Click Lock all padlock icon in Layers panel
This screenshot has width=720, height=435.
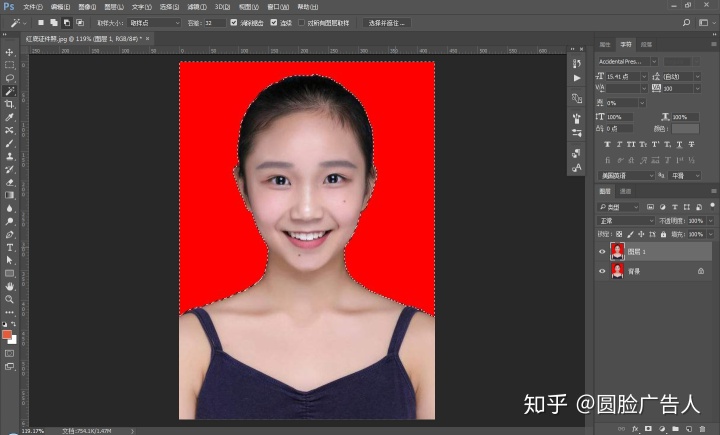[x=663, y=234]
